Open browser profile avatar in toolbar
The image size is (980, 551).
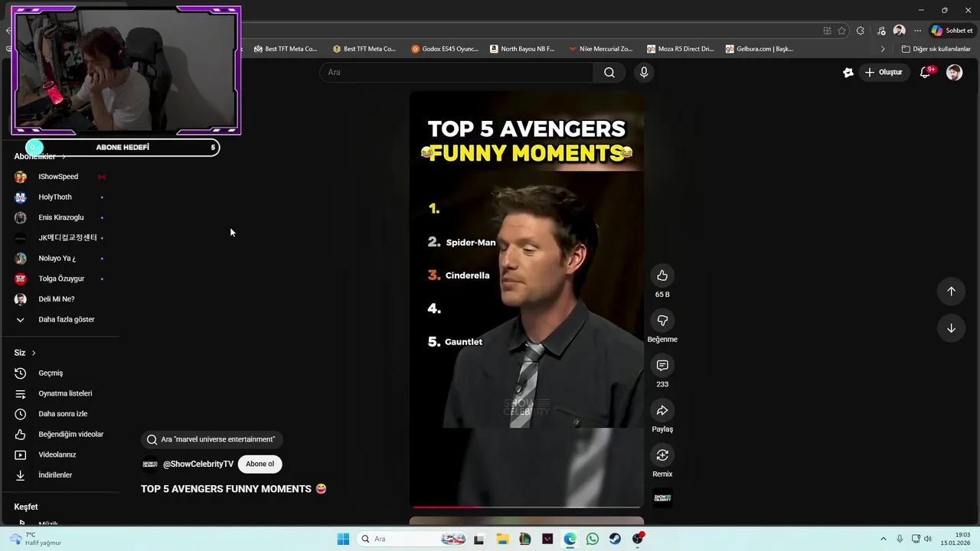pos(900,31)
